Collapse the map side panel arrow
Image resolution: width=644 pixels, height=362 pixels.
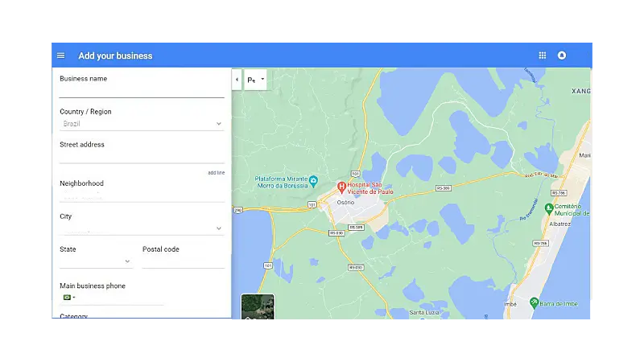pyautogui.click(x=237, y=80)
